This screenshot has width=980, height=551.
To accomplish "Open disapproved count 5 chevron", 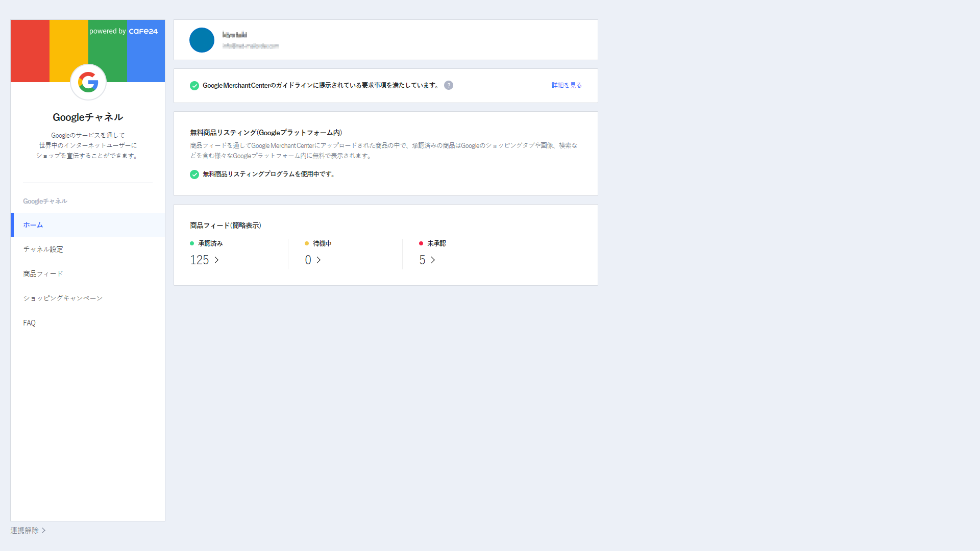I will click(x=433, y=260).
